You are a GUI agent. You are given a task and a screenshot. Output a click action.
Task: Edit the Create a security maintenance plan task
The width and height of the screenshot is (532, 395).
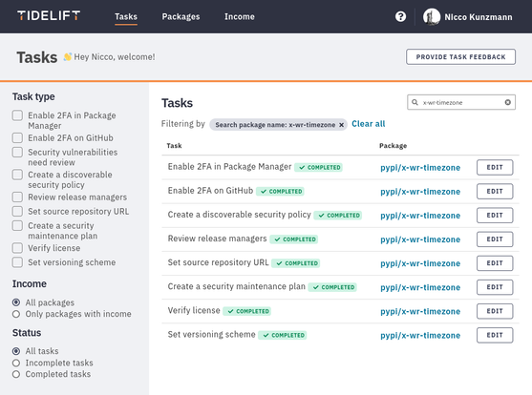coord(495,287)
